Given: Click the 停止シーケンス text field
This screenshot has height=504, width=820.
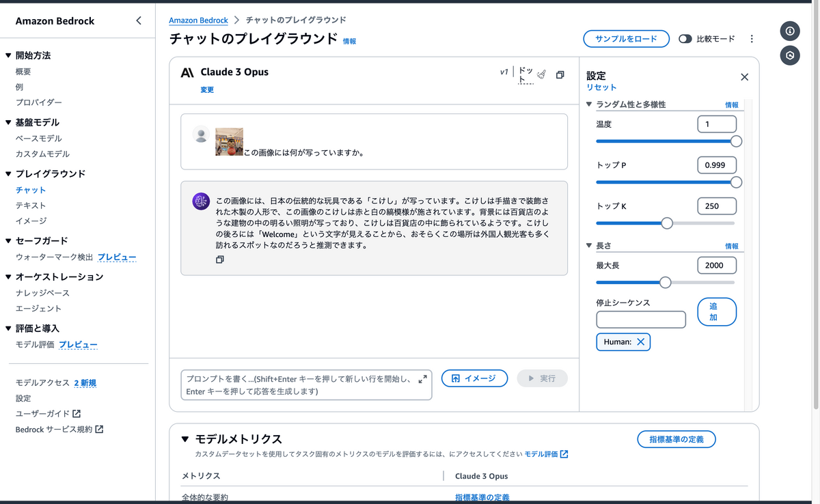Looking at the screenshot, I should point(641,320).
